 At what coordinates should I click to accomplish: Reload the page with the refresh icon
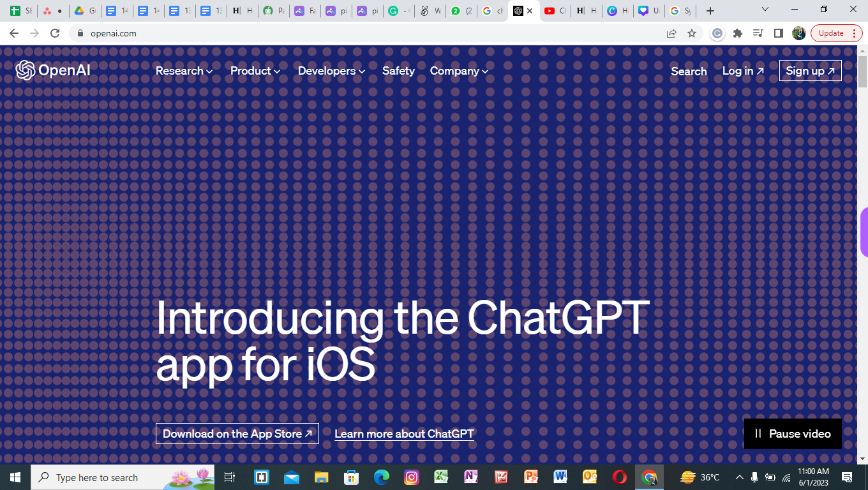pos(55,33)
